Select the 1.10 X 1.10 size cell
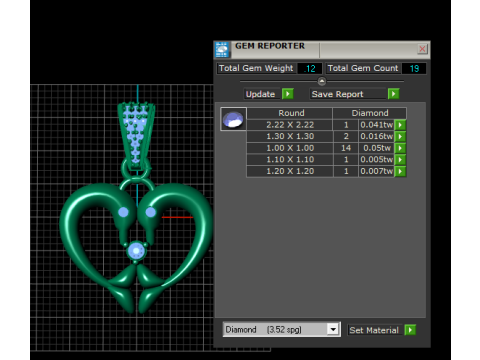480x360 pixels. [x=290, y=160]
